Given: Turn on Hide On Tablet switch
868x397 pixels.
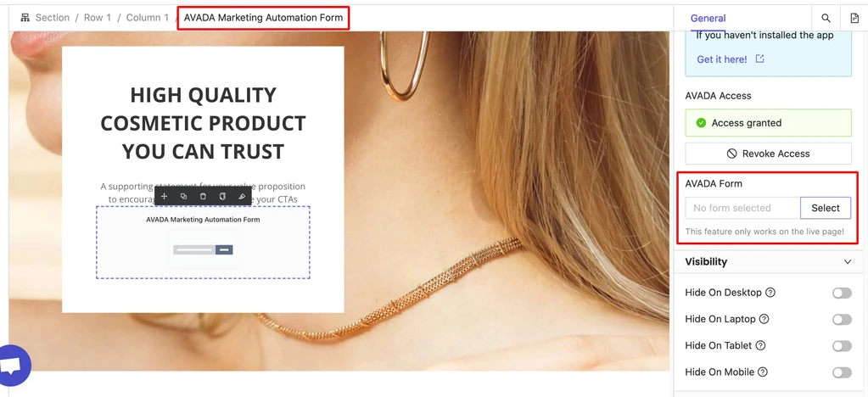Looking at the screenshot, I should click(842, 346).
